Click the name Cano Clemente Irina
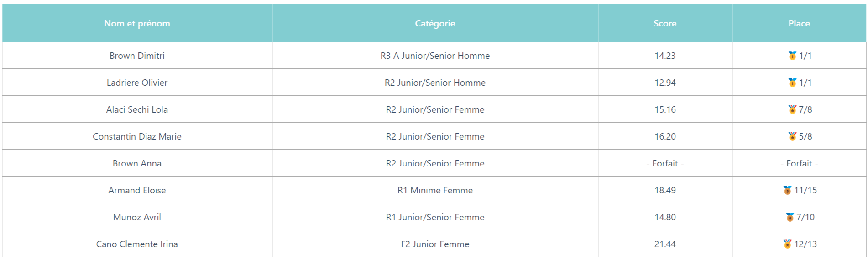Screen dimensions: 868x260 click(137, 244)
